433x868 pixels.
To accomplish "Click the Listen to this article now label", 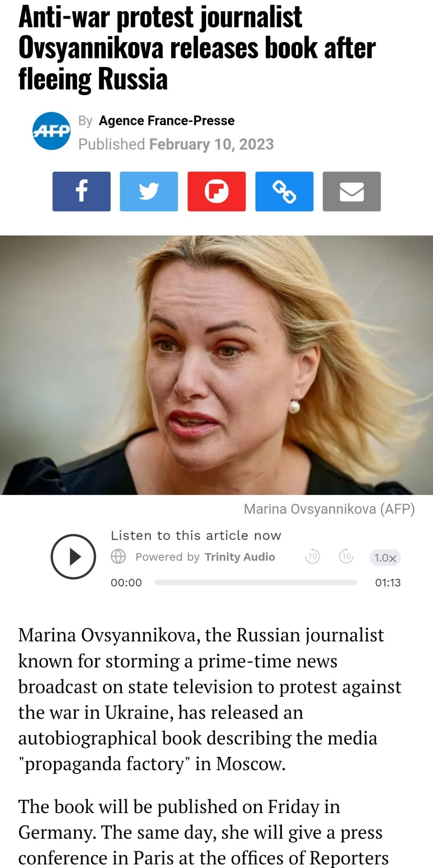I will point(196,535).
